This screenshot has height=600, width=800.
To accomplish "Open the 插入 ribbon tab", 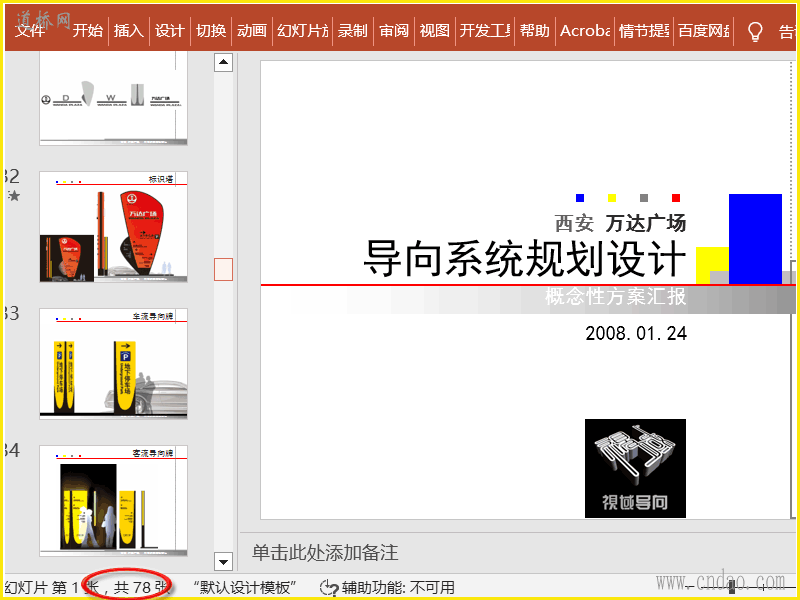I will pos(129,31).
